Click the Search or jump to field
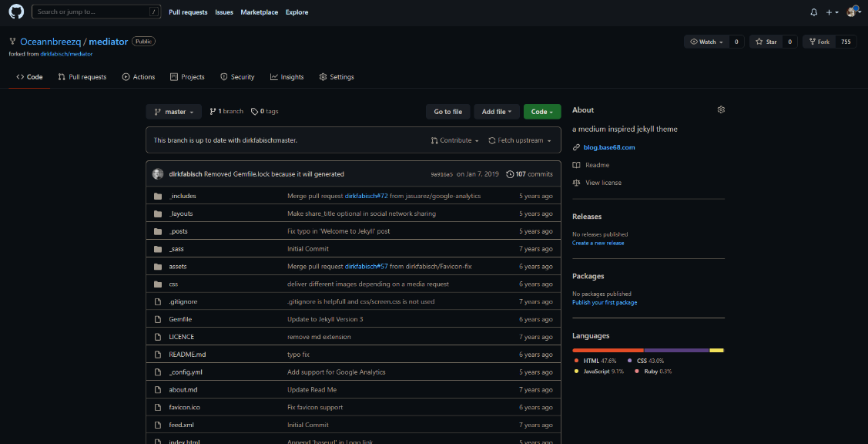The height and width of the screenshot is (444, 868). (x=92, y=12)
